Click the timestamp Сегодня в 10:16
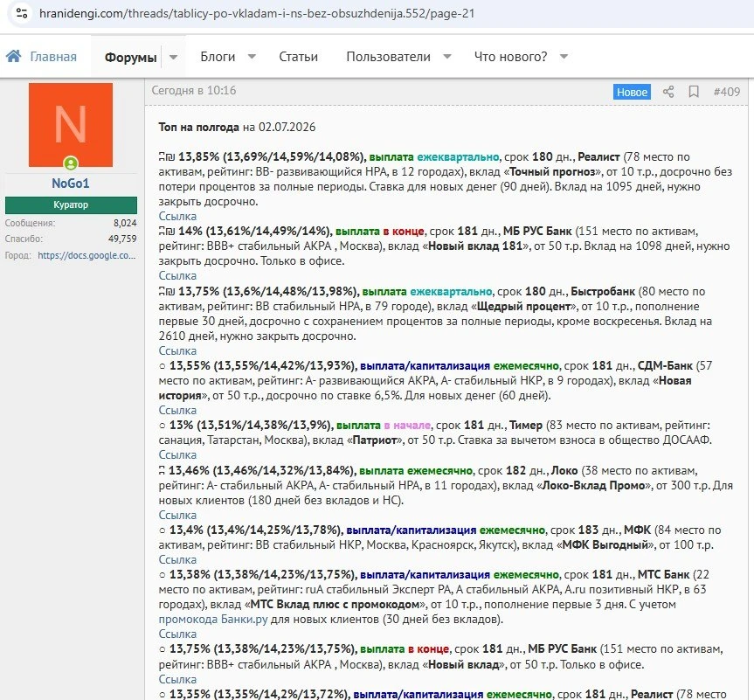 pyautogui.click(x=194, y=90)
